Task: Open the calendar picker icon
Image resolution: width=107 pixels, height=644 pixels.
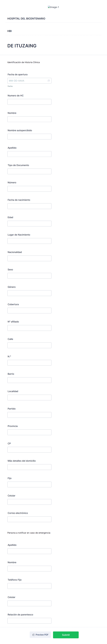Action: pyautogui.click(x=49, y=81)
